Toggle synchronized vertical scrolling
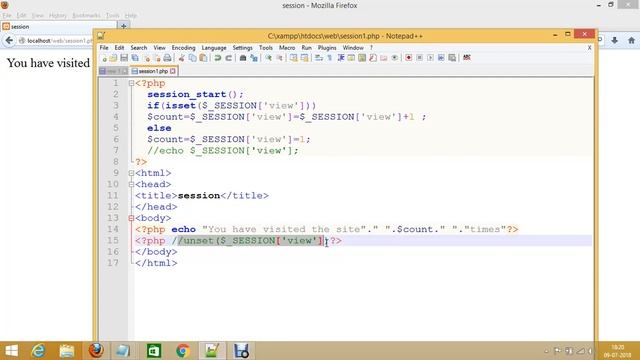 (x=294, y=58)
